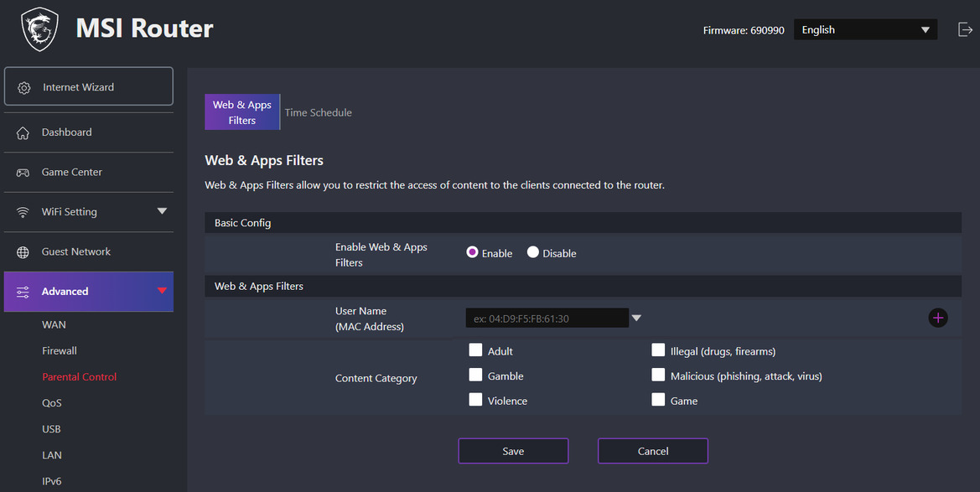Open the QoS submenu item

(x=52, y=403)
